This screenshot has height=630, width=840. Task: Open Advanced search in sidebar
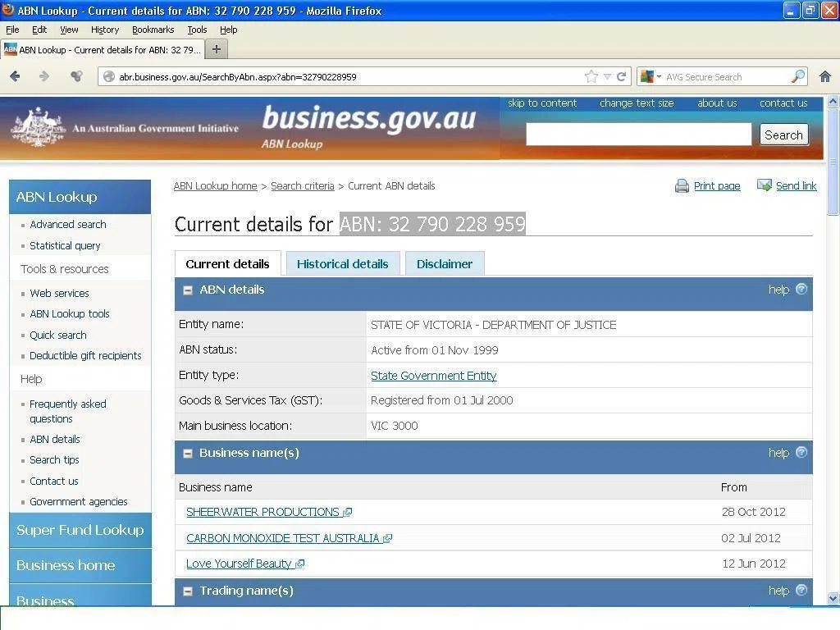tap(68, 225)
